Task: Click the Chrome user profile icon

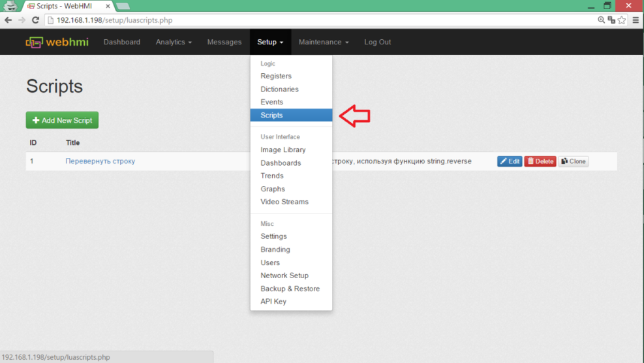Action: [10, 6]
